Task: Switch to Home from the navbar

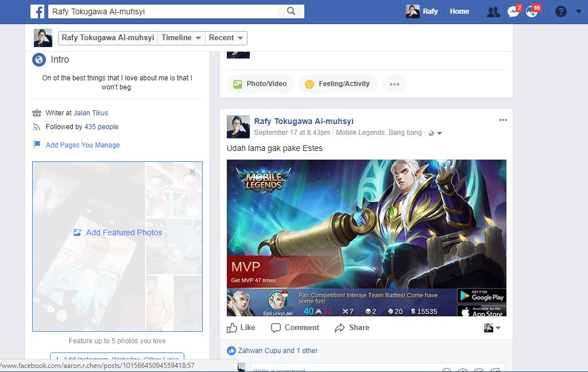Action: (459, 11)
